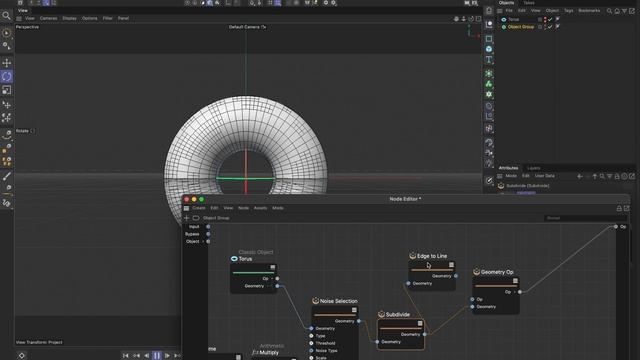640x360 pixels.
Task: Pause timeline playback
Action: 157,356
